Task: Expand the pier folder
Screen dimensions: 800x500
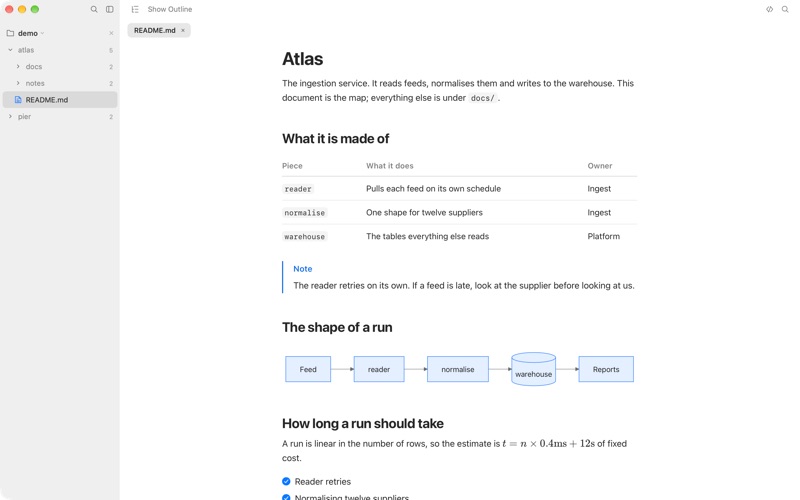Action: tap(10, 117)
